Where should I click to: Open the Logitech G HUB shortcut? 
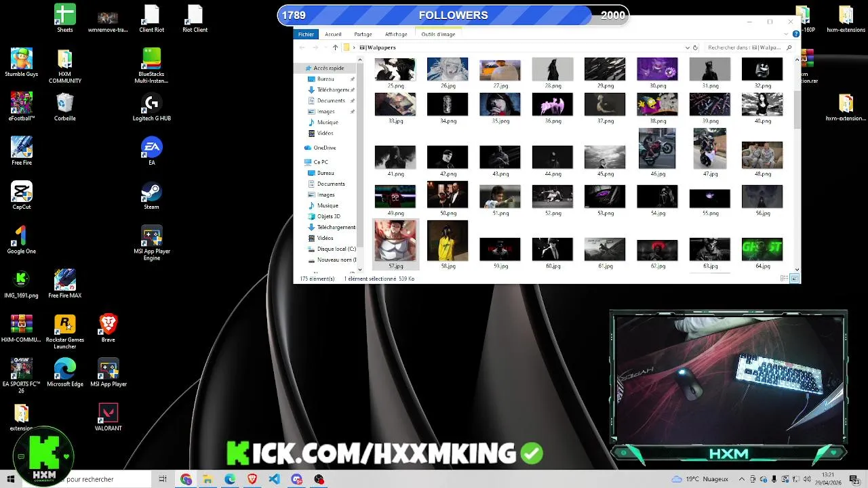[152, 106]
